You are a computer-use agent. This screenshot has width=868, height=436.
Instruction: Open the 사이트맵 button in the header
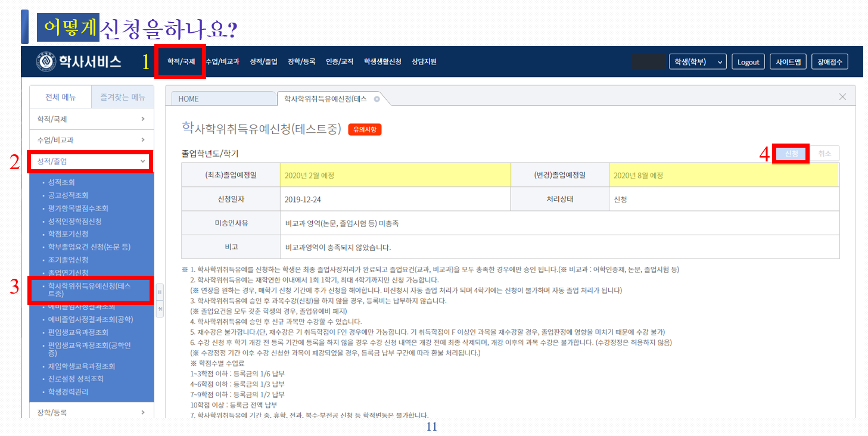[788, 62]
